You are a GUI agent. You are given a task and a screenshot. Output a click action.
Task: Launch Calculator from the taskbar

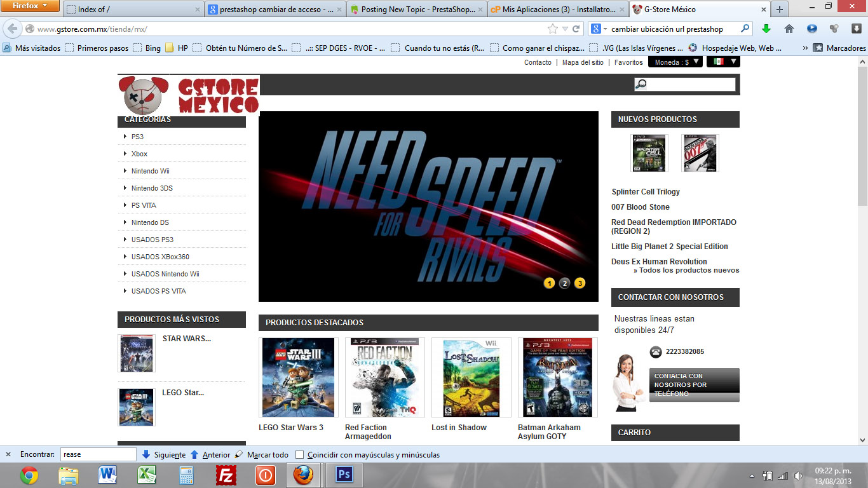pos(186,475)
